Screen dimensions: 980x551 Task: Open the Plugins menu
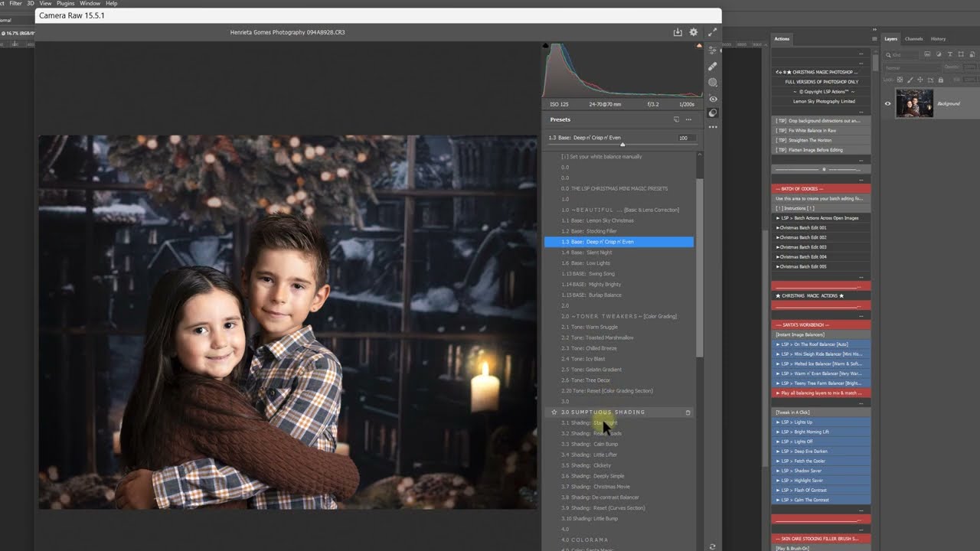[65, 3]
